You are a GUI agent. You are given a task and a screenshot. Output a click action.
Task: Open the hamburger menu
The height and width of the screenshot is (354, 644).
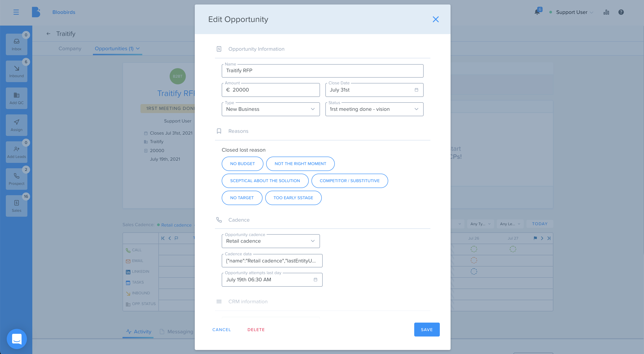(x=16, y=12)
